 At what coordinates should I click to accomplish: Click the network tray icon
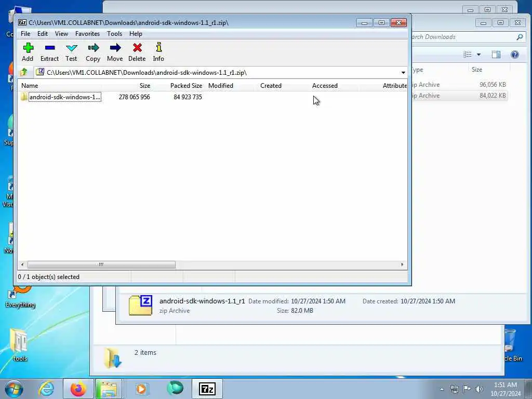(454, 389)
